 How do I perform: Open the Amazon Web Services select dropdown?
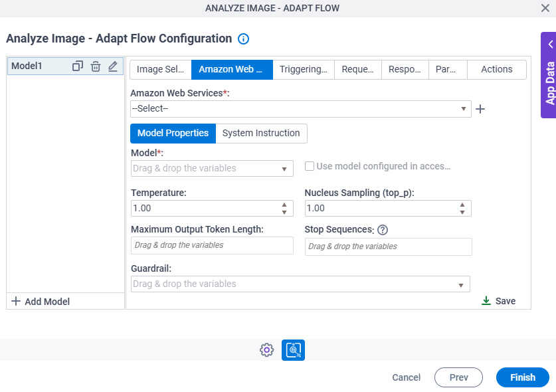coord(301,108)
